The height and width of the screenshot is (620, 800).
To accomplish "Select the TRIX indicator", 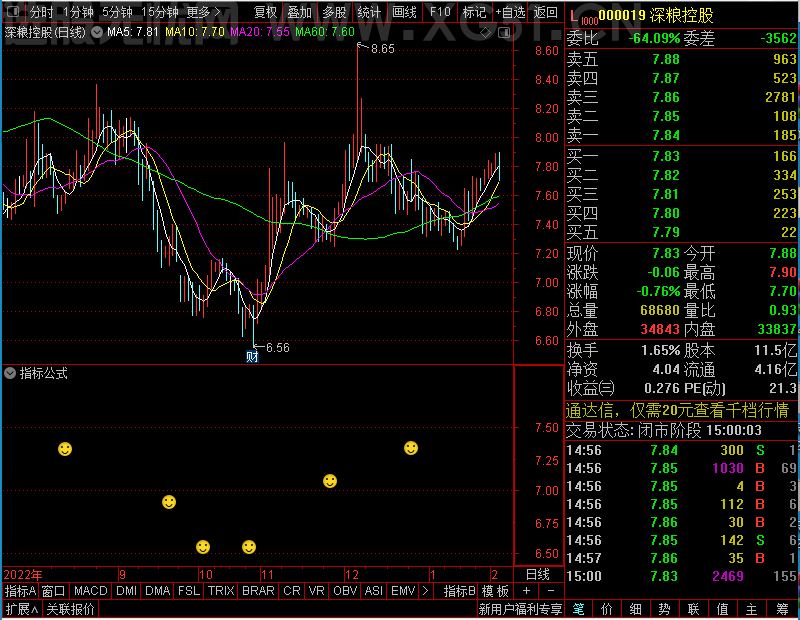I will pyautogui.click(x=221, y=591).
